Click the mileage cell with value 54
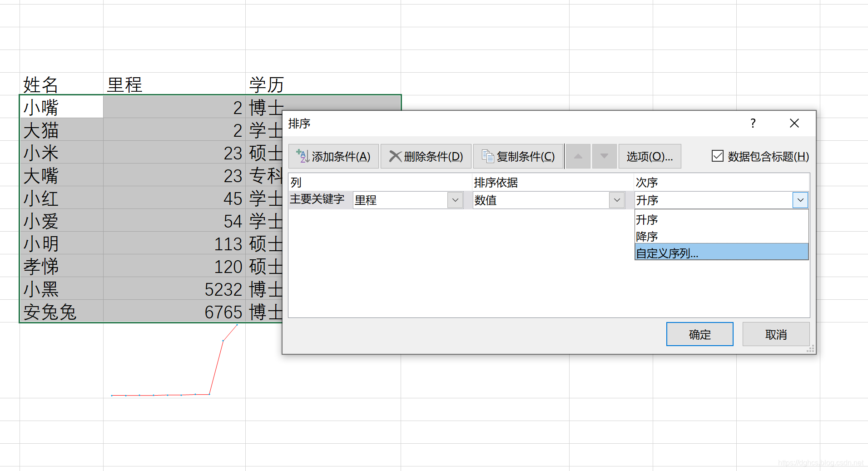This screenshot has width=868, height=471. 174,220
